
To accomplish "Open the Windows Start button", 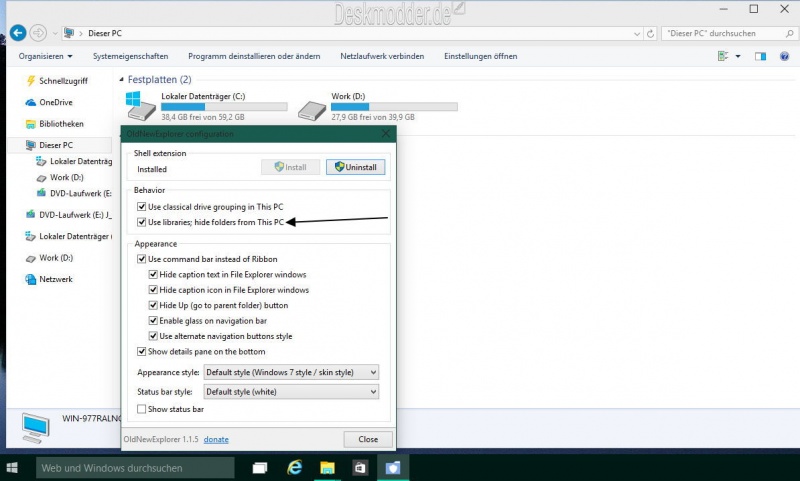I will 12,468.
